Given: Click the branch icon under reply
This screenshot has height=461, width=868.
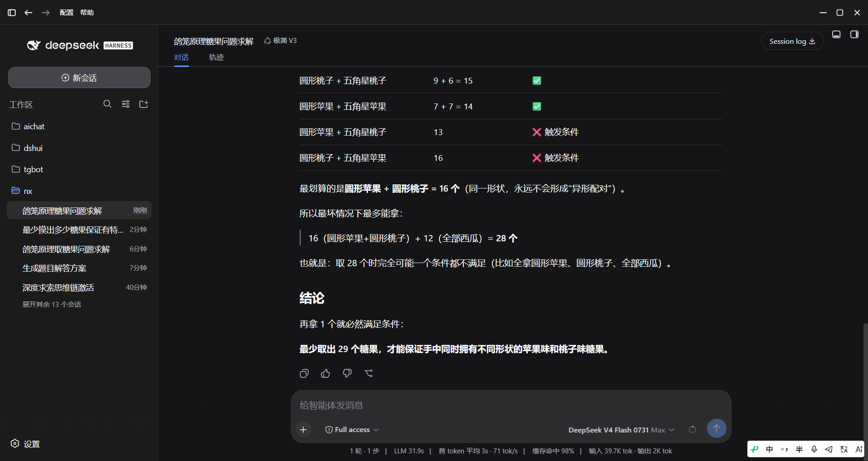Looking at the screenshot, I should [369, 373].
